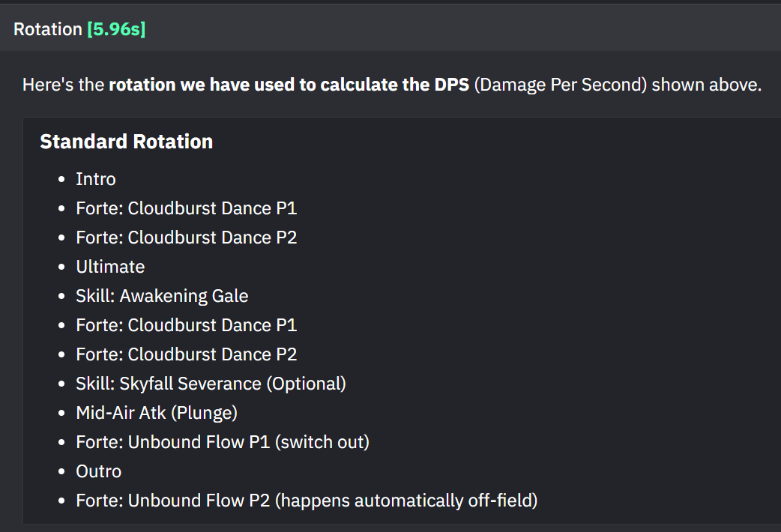Viewport: 781px width, 532px height.
Task: Select the Ultimate list item
Action: [110, 267]
